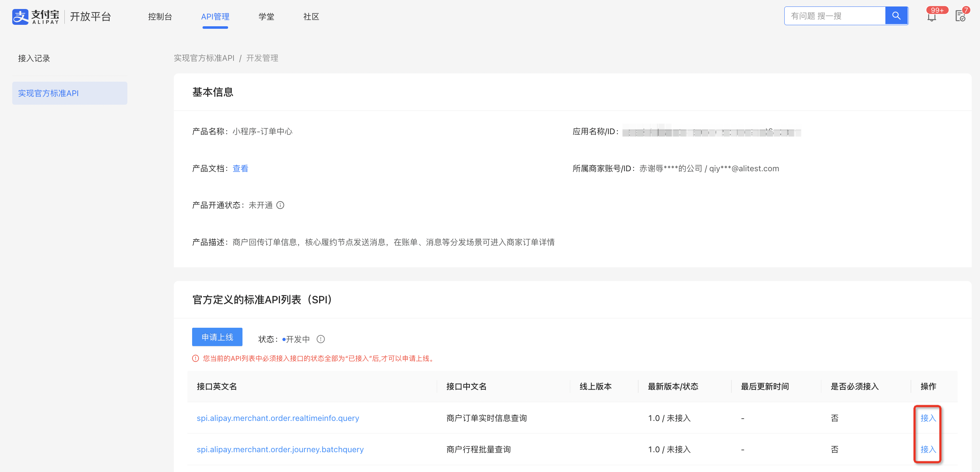The image size is (980, 472).
Task: Open spi.alipay.merchant.order.realtimeinfo.query link
Action: point(278,418)
